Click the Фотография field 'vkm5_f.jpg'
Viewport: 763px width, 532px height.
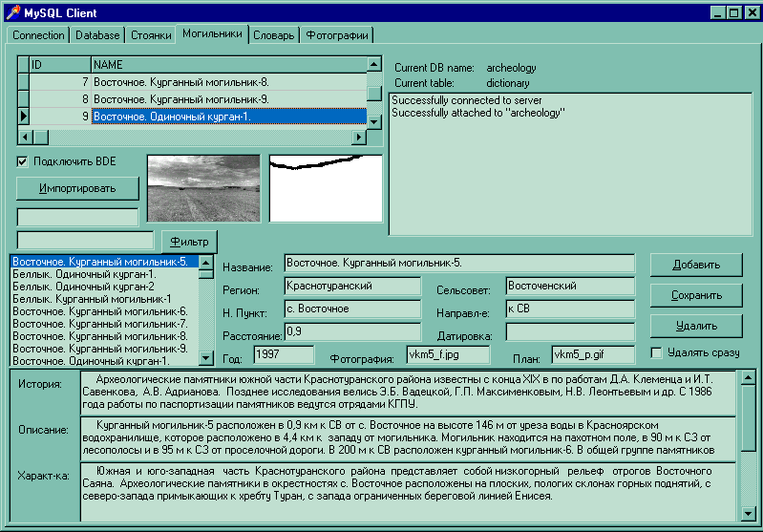coord(448,355)
